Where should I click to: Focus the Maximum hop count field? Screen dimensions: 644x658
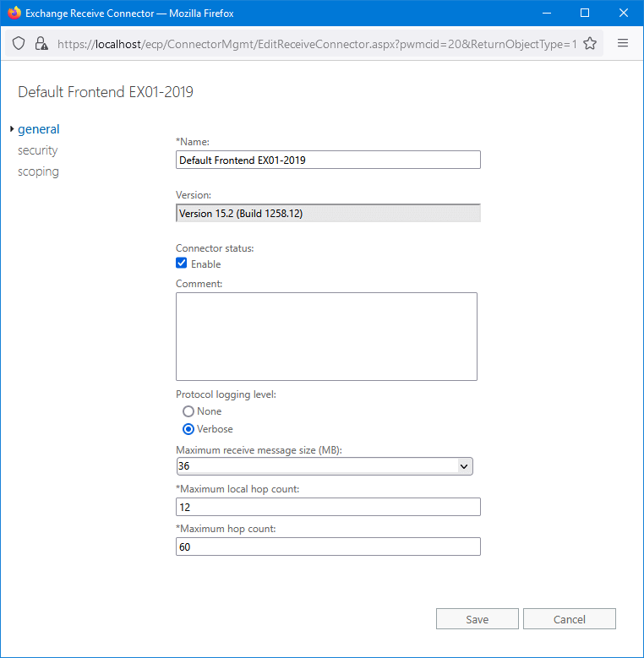click(x=328, y=547)
